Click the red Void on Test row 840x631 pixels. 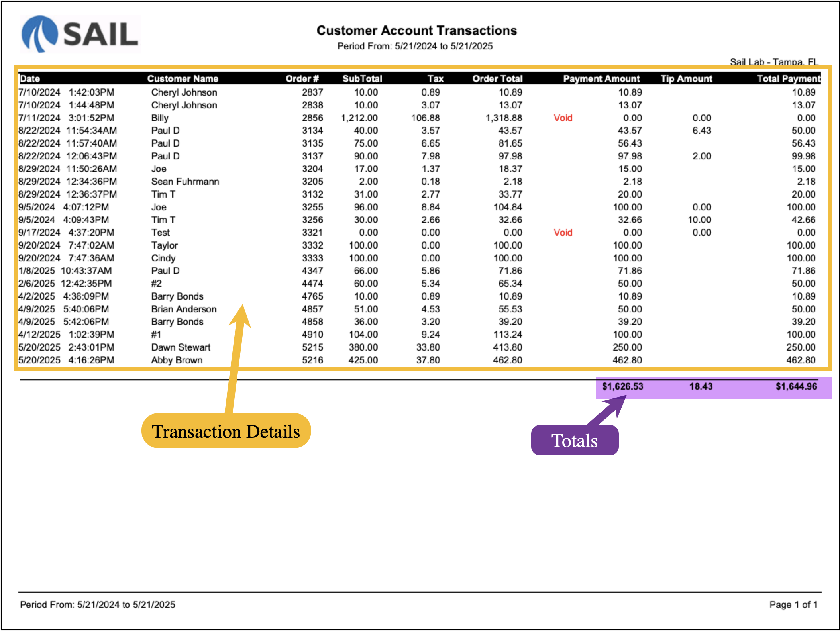tap(563, 233)
